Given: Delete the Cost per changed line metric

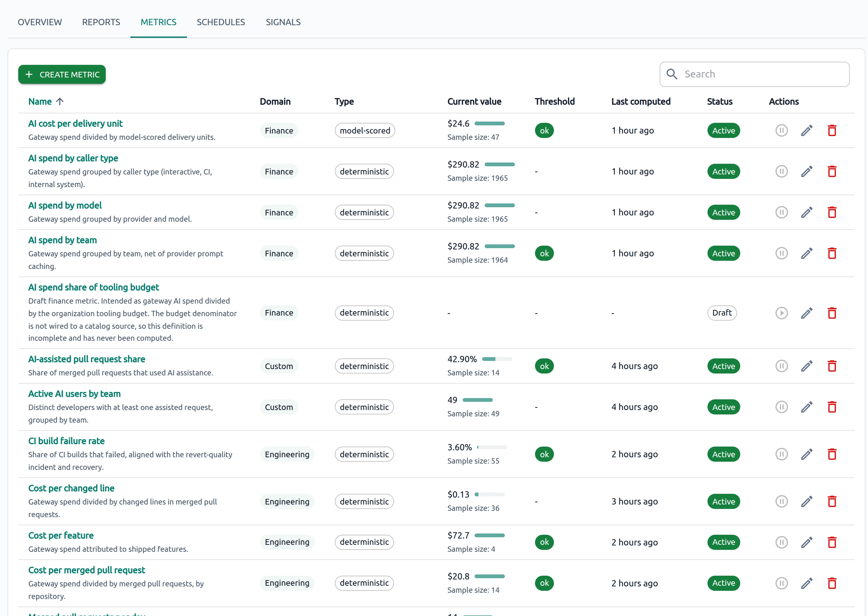Looking at the screenshot, I should (x=832, y=501).
